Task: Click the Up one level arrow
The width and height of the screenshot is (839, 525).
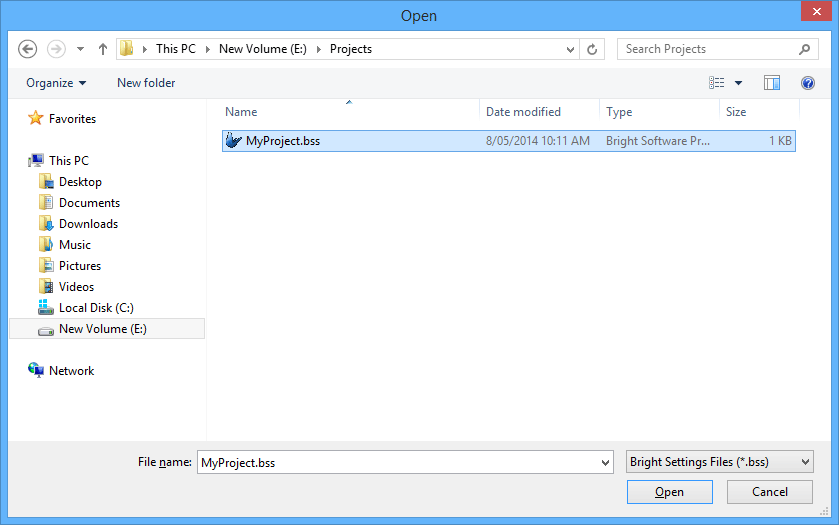Action: [x=103, y=49]
